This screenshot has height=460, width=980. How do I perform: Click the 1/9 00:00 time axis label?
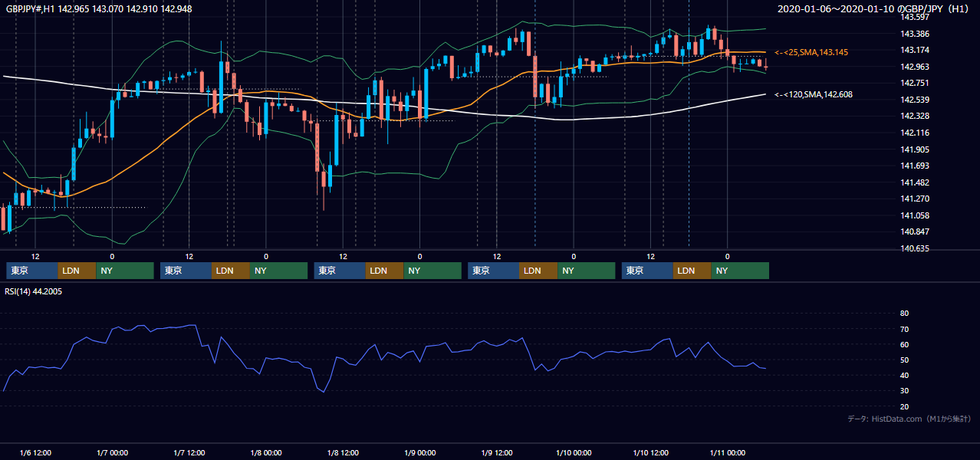[419, 452]
